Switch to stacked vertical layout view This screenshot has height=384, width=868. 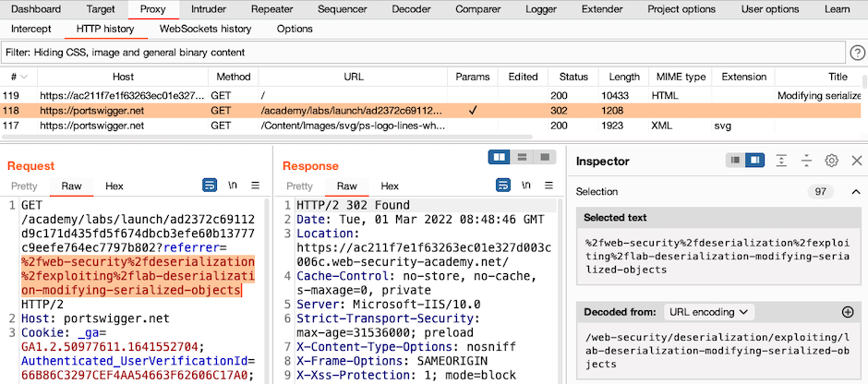523,158
